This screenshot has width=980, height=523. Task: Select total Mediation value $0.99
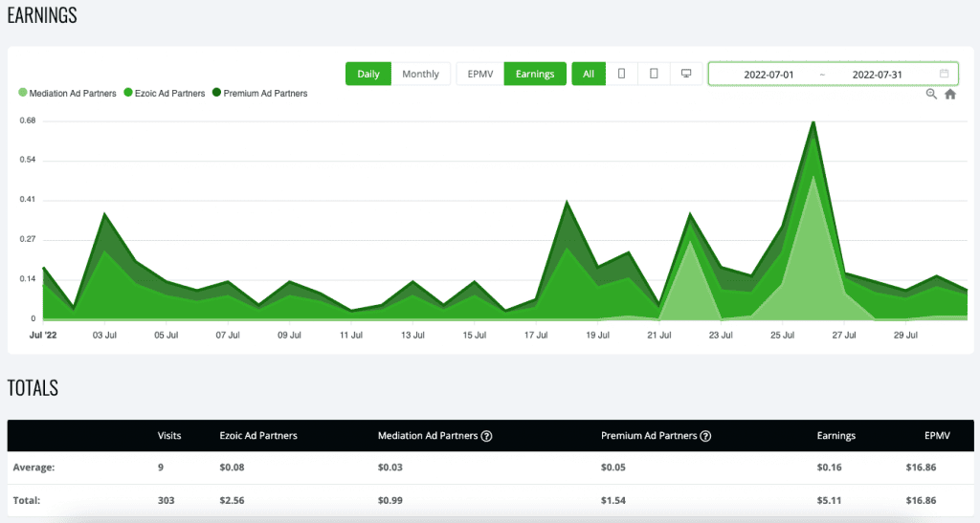click(390, 501)
